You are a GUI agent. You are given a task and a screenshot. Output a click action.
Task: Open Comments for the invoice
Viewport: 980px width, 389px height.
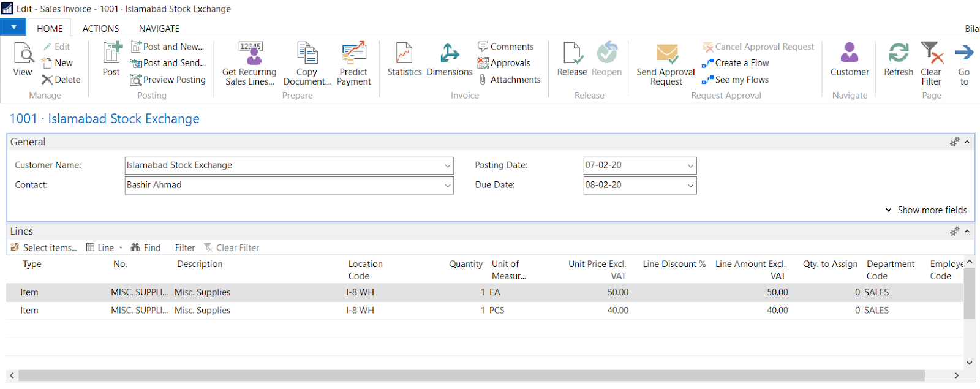pos(505,47)
